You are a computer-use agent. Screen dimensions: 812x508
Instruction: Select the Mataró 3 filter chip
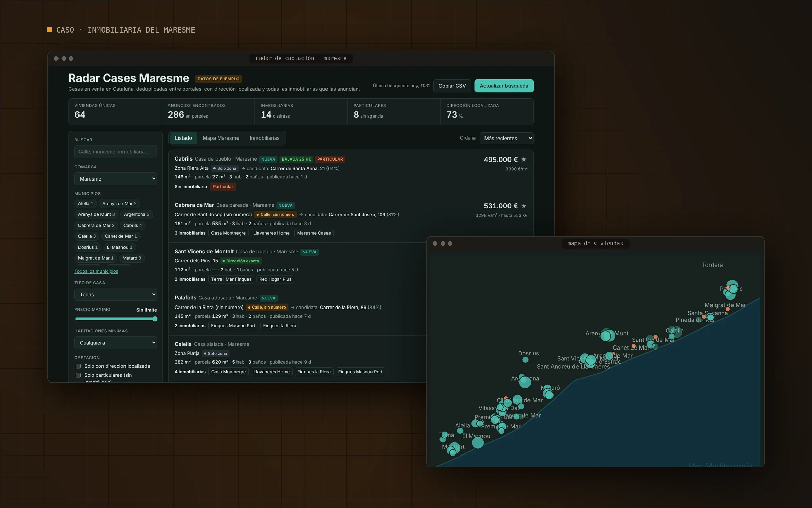click(132, 258)
